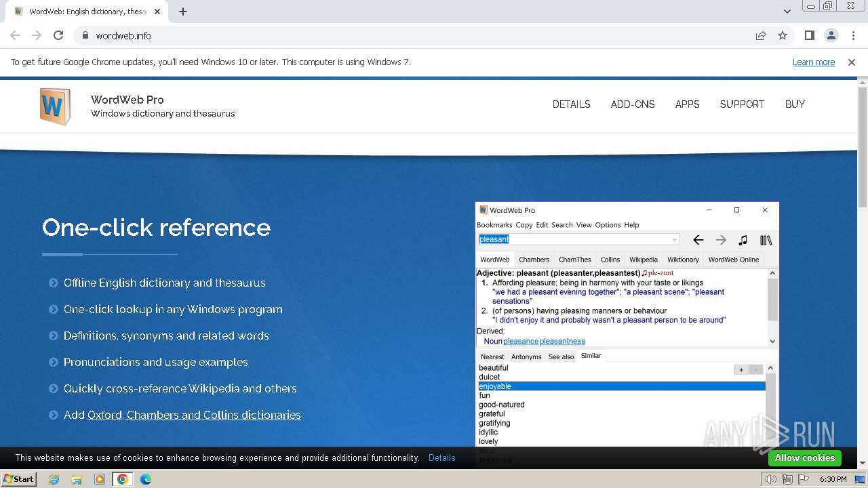
Task: Click the WordWeb Pro site title
Action: pyautogui.click(x=127, y=100)
